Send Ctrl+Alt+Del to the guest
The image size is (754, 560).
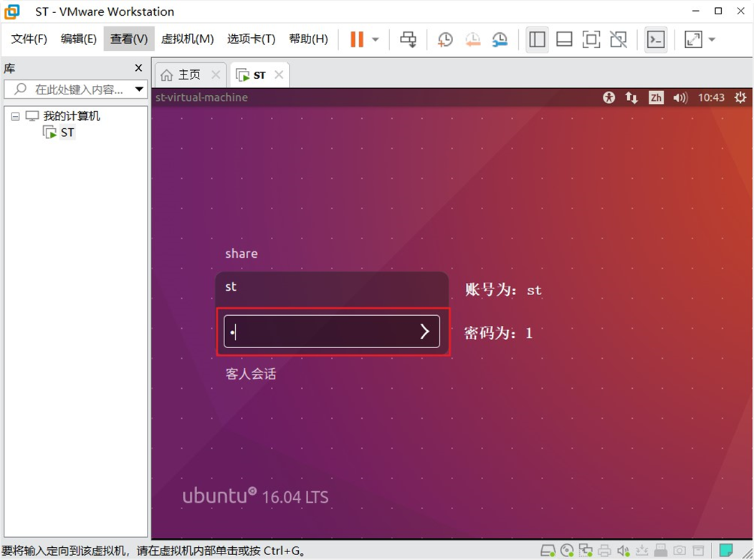point(409,39)
